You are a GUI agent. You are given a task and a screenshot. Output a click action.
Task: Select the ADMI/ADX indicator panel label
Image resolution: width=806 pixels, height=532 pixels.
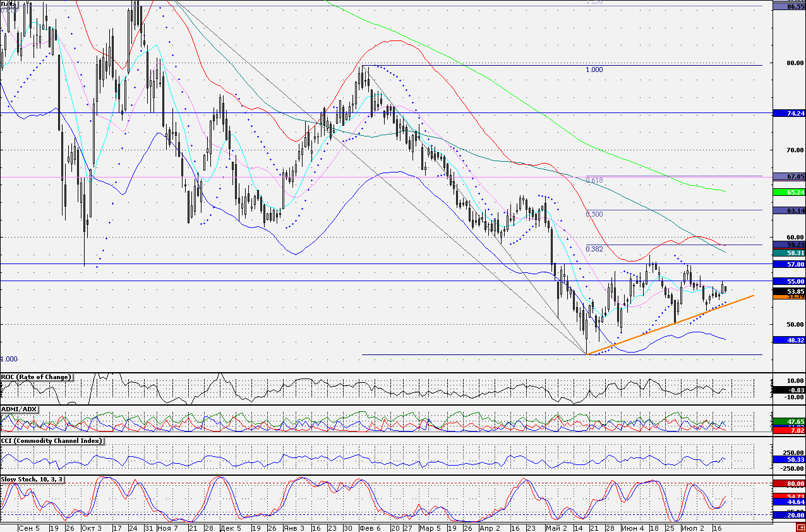(19, 409)
